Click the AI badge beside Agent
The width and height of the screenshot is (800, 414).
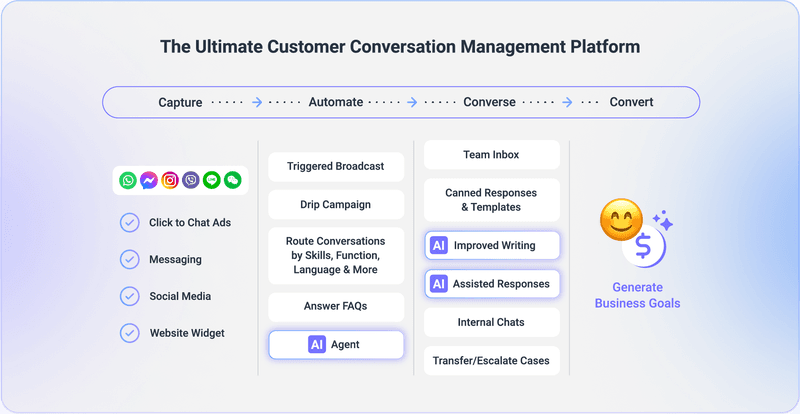tap(317, 345)
